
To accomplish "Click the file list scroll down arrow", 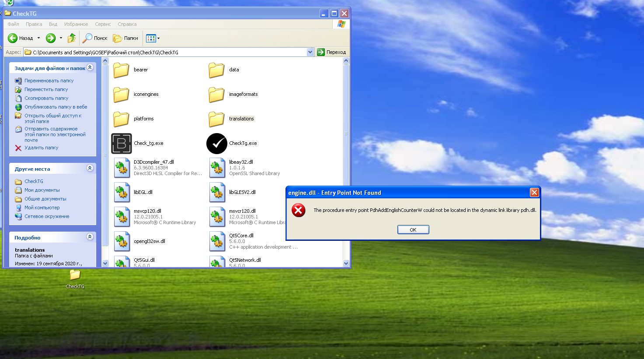I will (346, 263).
